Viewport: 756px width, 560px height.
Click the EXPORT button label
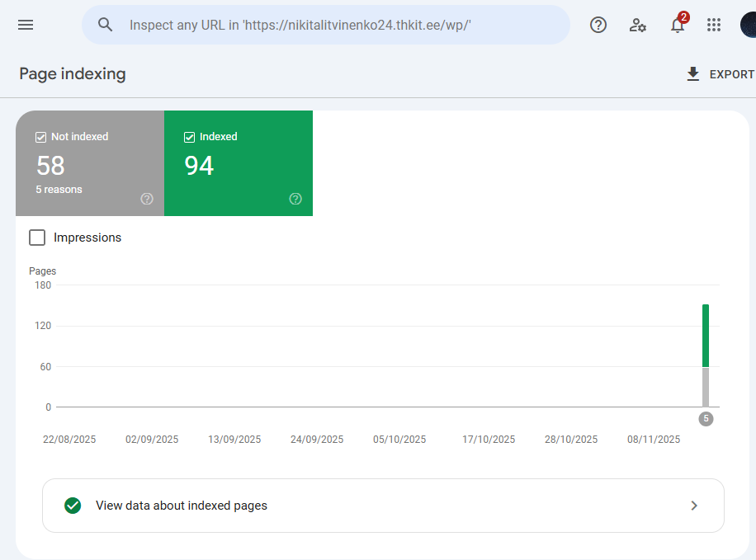pos(731,74)
